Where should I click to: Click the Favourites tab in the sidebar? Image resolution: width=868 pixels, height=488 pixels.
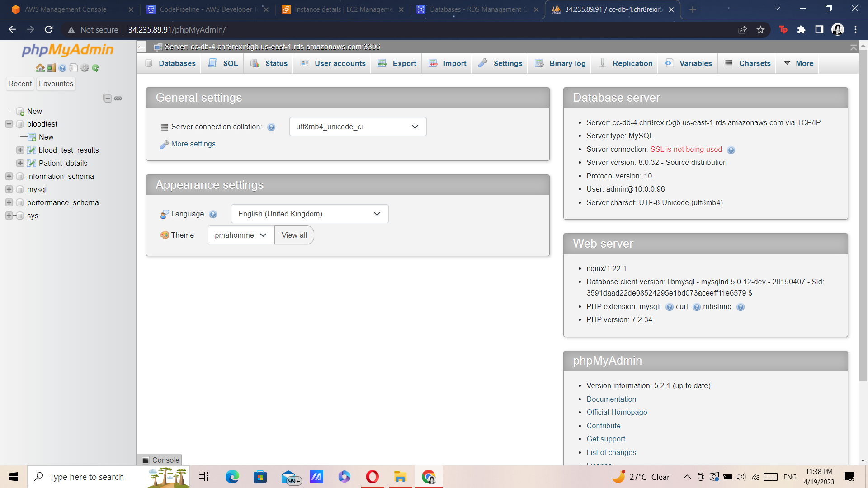click(x=56, y=84)
